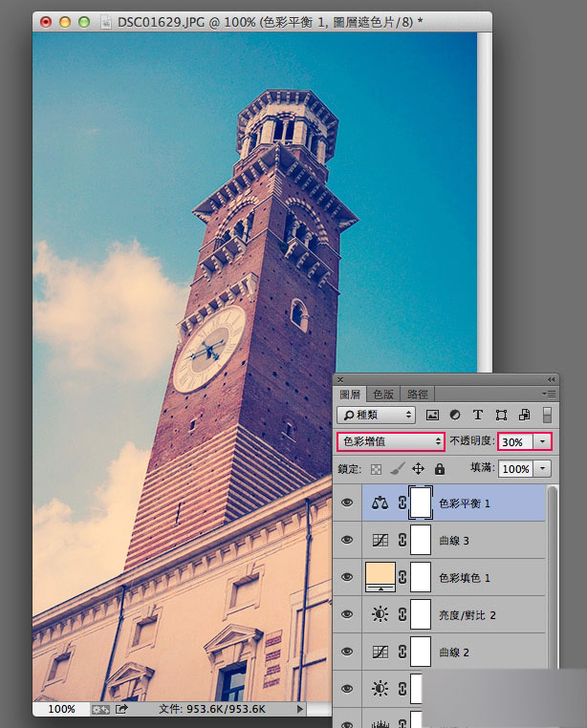Click the pixel layer filter icon
Image resolution: width=587 pixels, height=728 pixels.
tap(432, 415)
